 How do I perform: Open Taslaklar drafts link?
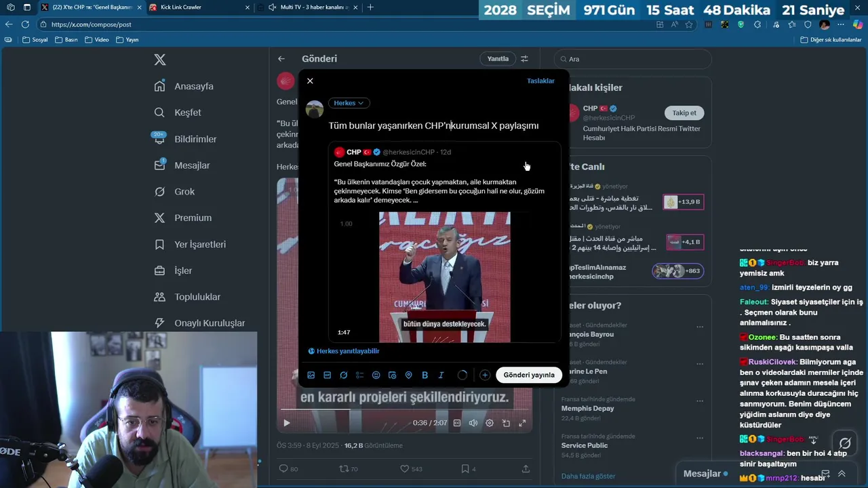coord(540,81)
